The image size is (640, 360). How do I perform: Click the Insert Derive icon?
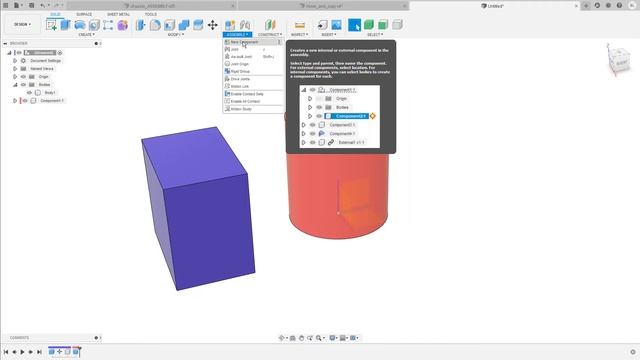pyautogui.click(x=322, y=25)
